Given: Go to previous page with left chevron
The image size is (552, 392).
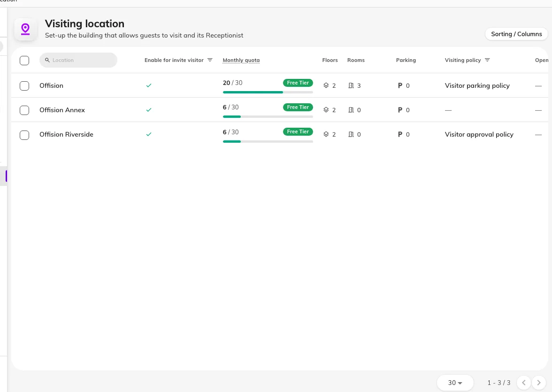Looking at the screenshot, I should tap(524, 383).
